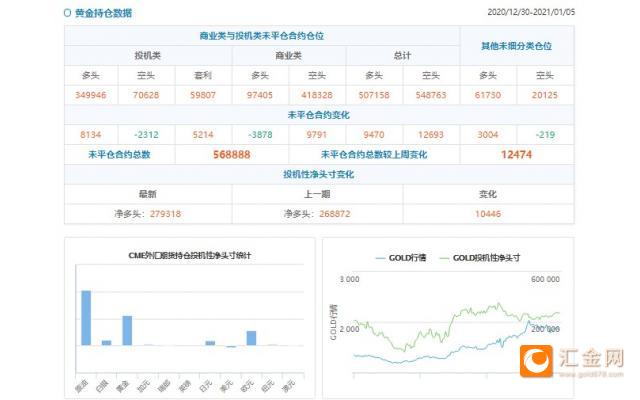Click total short value 548763

coord(431,95)
